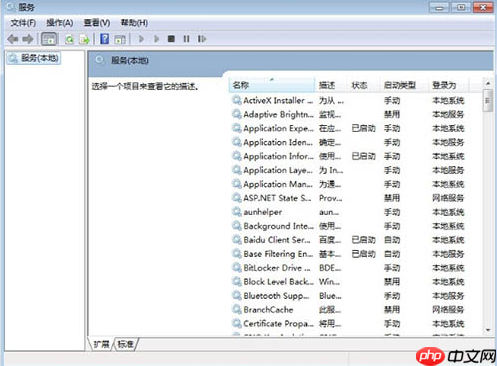Click the Prov... description of ASP.NET State
The width and height of the screenshot is (497, 366).
(x=330, y=198)
